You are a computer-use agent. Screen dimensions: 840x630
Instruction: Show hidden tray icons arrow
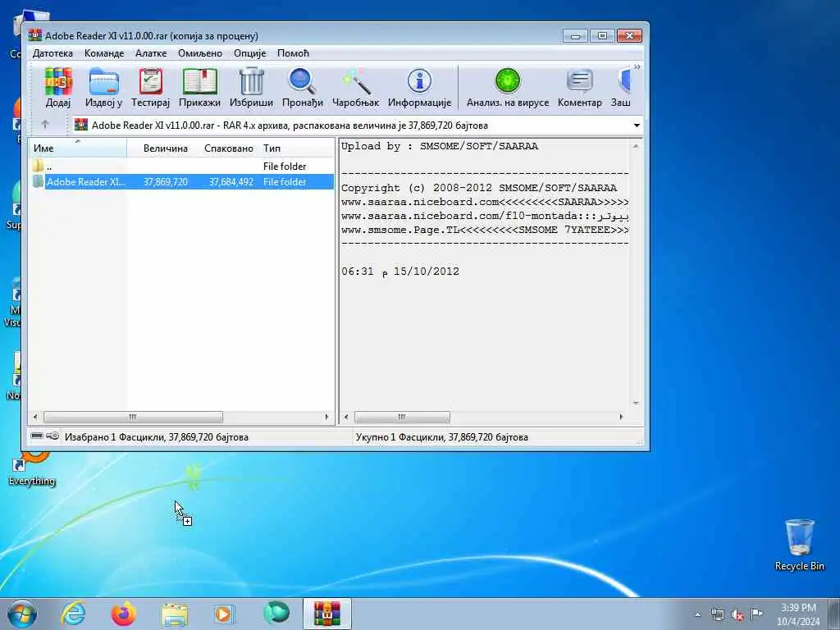coord(697,614)
